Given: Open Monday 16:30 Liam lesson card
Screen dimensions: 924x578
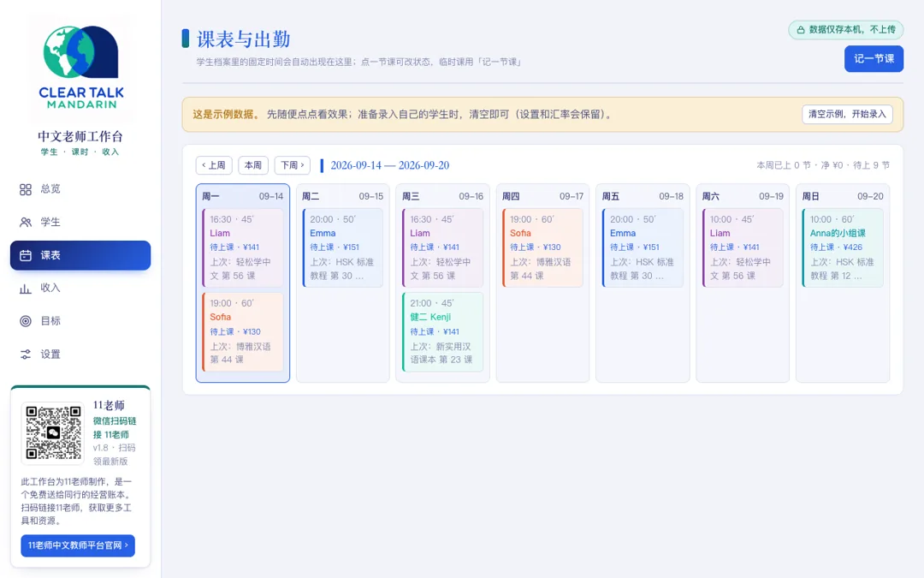Looking at the screenshot, I should (x=242, y=247).
